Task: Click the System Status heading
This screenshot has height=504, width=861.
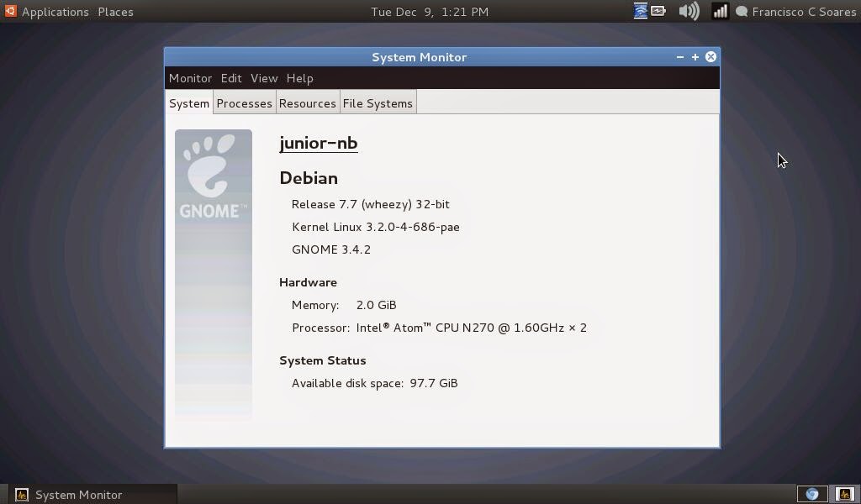Action: tap(323, 361)
